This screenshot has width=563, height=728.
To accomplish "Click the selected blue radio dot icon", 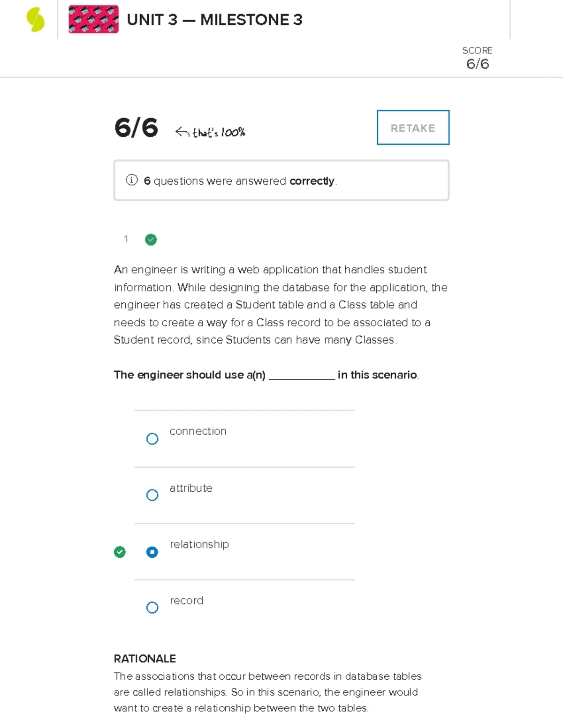I will (x=152, y=552).
